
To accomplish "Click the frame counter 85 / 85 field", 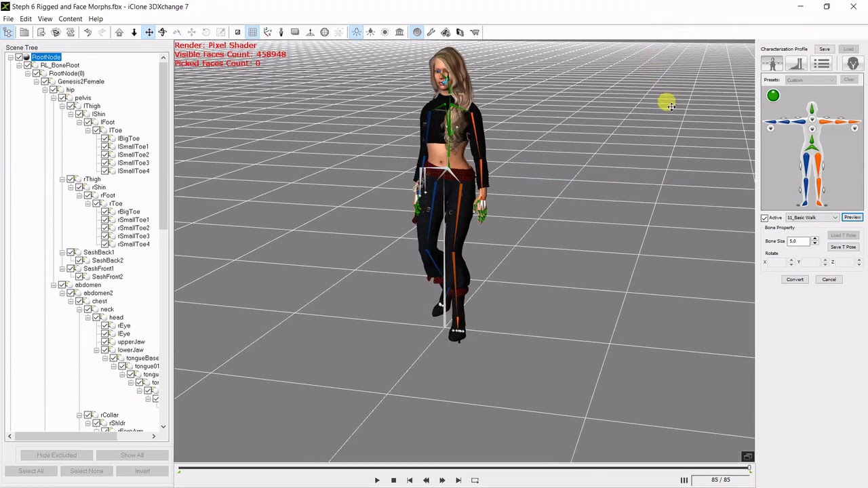I will tap(721, 480).
